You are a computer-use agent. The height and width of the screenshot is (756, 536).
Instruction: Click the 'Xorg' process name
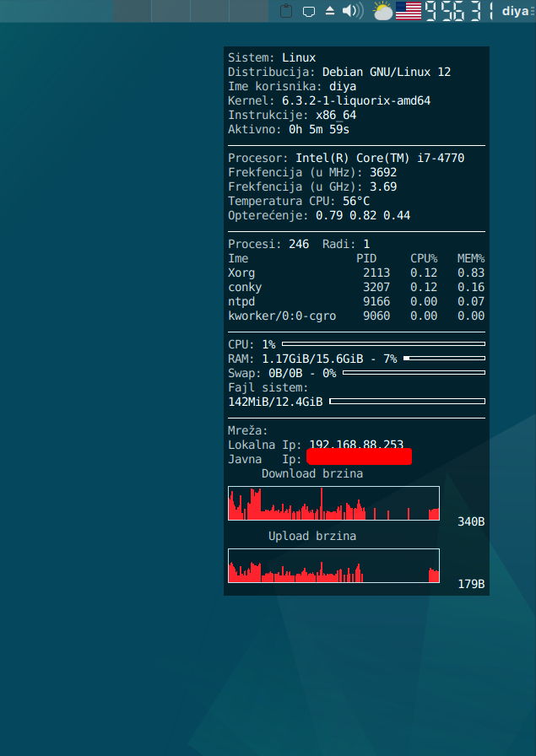point(241,273)
